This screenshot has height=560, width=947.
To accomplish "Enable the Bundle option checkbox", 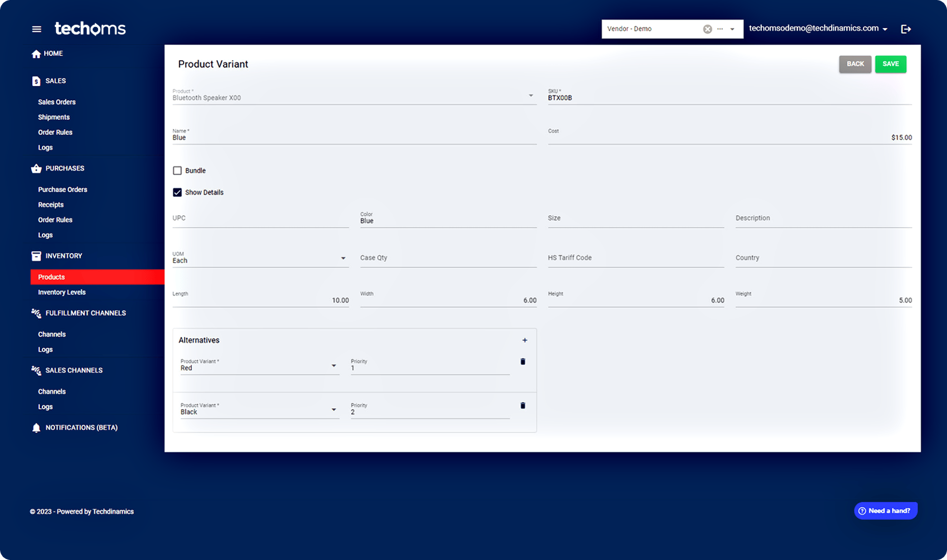I will tap(178, 171).
